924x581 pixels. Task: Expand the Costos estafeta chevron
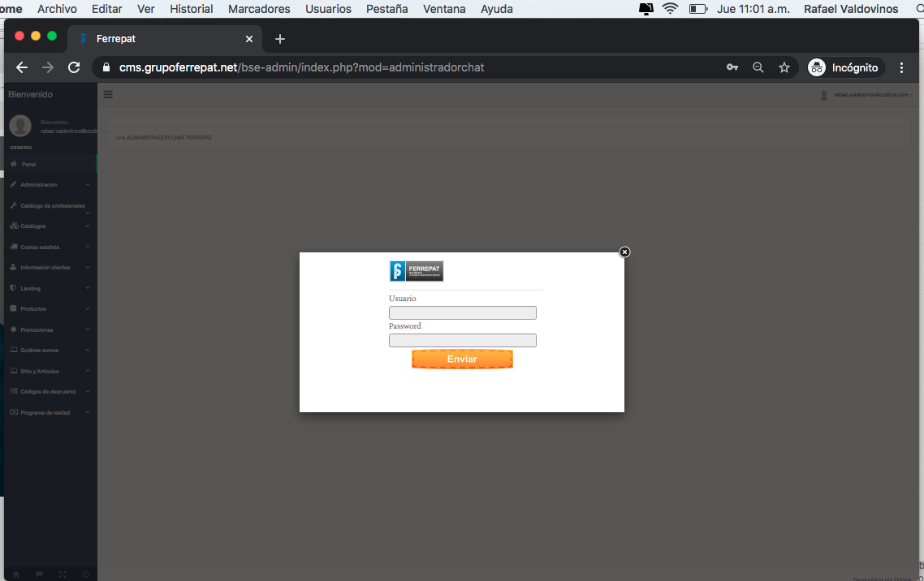point(88,247)
